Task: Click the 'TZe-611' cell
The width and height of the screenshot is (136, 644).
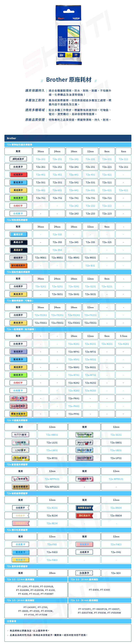Action: (123, 190)
